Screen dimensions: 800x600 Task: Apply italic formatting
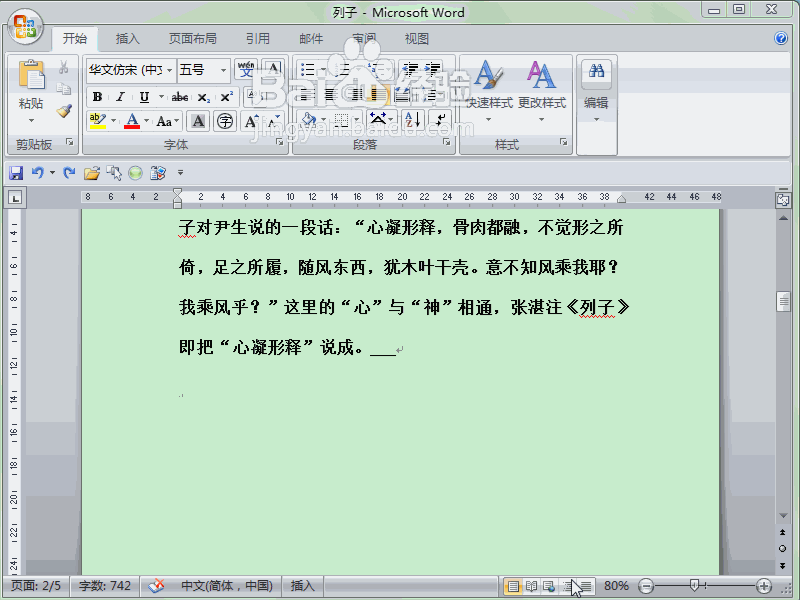pyautogui.click(x=120, y=97)
